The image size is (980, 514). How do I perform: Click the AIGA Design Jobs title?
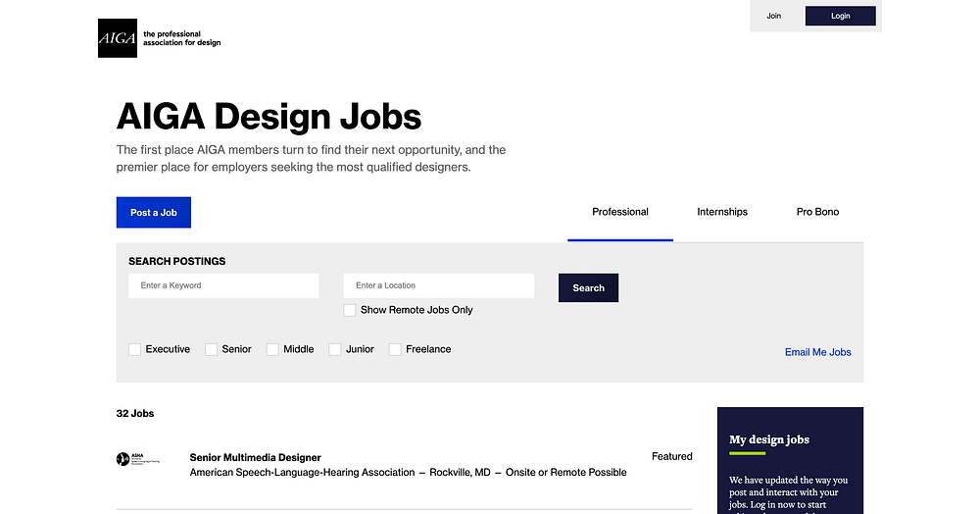coord(269,117)
